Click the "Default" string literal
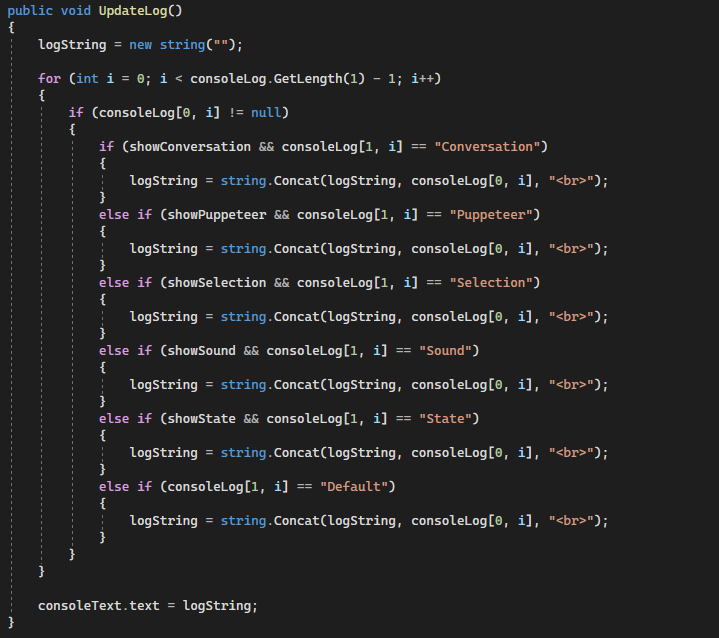Viewport: 719px width, 638px height. 354,486
